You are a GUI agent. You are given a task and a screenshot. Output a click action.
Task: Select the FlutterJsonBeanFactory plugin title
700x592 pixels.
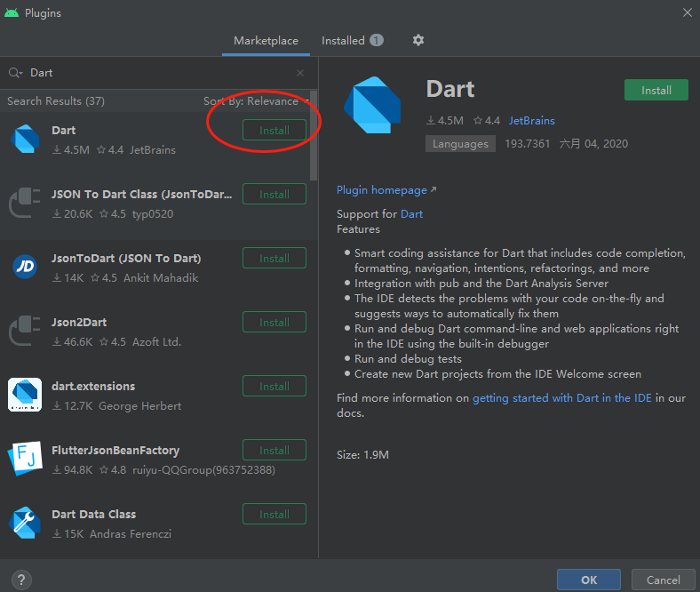click(x=115, y=451)
